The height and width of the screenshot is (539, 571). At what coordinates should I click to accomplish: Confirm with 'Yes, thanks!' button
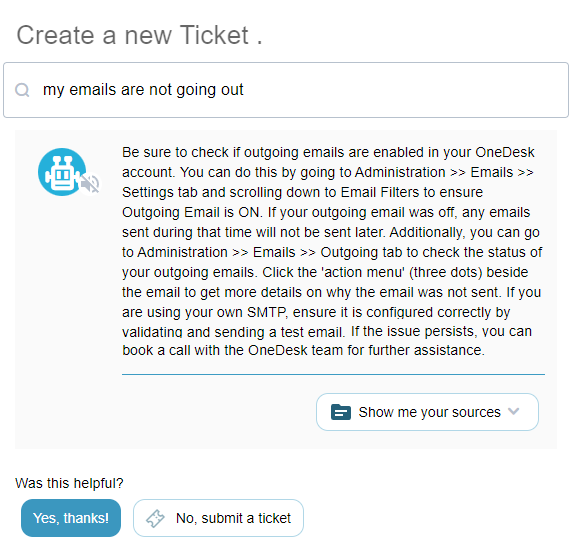(x=71, y=518)
